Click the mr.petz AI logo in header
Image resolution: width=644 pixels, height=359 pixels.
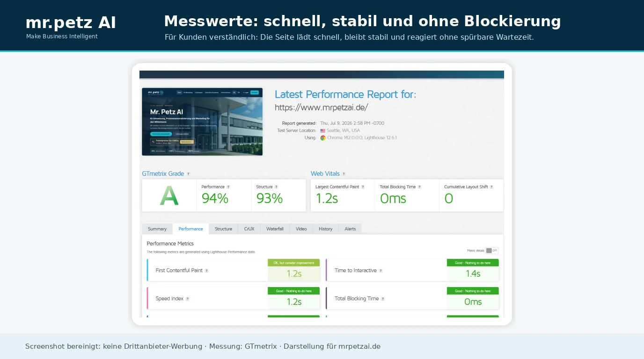coord(71,23)
